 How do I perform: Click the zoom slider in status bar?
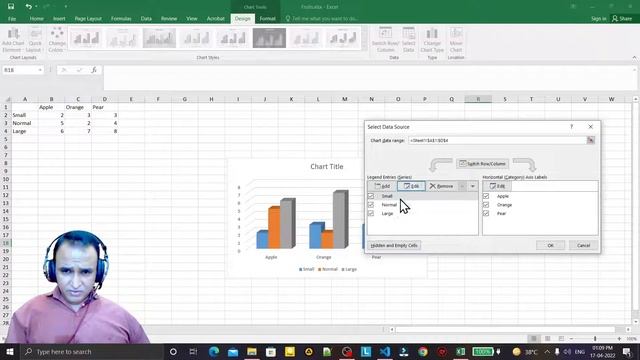click(595, 339)
